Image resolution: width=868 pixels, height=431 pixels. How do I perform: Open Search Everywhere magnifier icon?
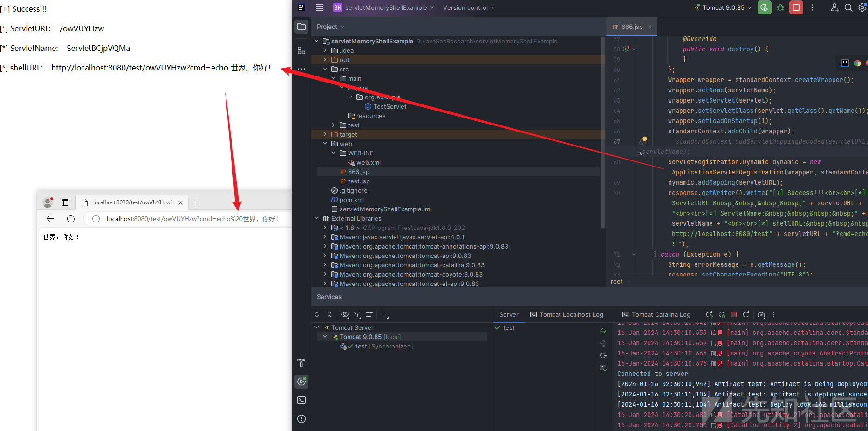848,7
